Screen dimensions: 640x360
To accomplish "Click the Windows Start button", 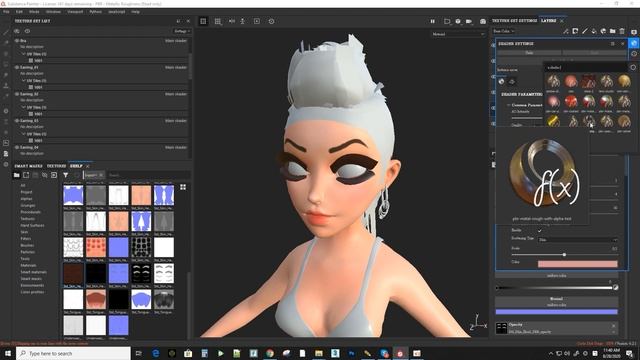I will 8,353.
